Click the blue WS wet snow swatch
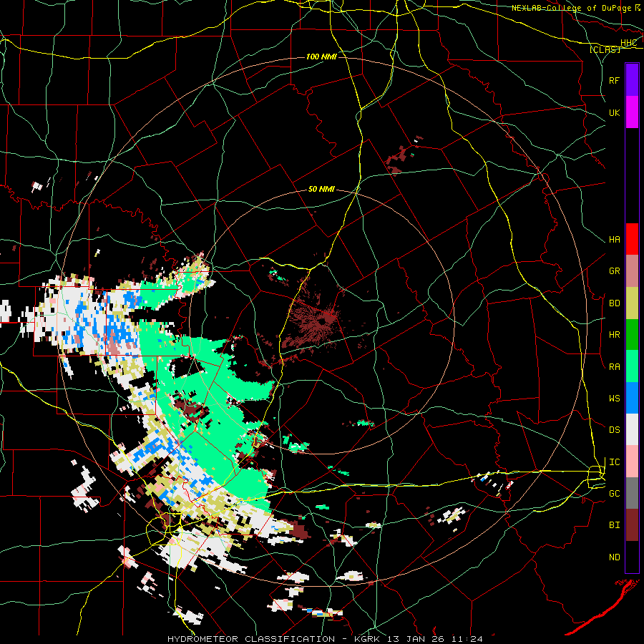The height and width of the screenshot is (644, 644). pos(632,398)
